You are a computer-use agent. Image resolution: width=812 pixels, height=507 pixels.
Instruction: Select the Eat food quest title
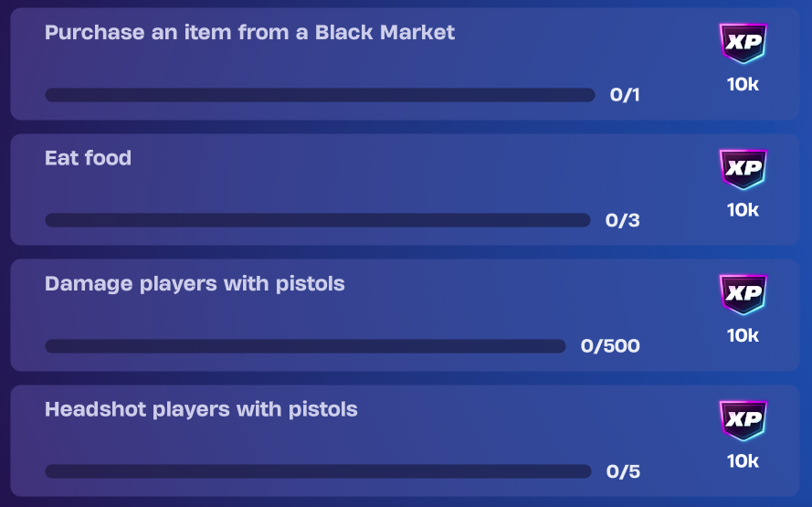pyautogui.click(x=88, y=158)
